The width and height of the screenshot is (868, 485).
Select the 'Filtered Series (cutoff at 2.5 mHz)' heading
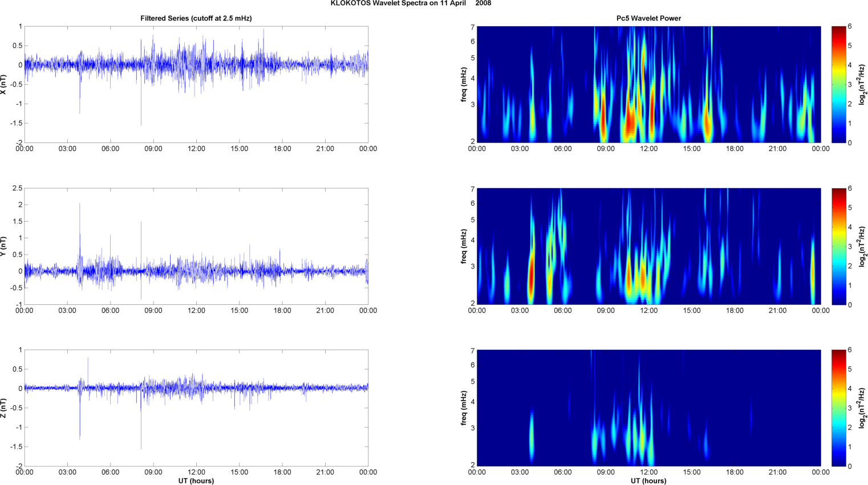196,18
